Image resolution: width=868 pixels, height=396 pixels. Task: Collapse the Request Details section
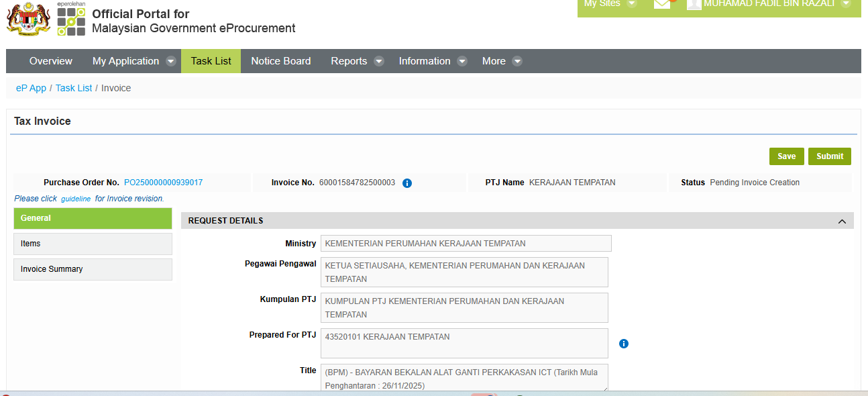pos(842,221)
